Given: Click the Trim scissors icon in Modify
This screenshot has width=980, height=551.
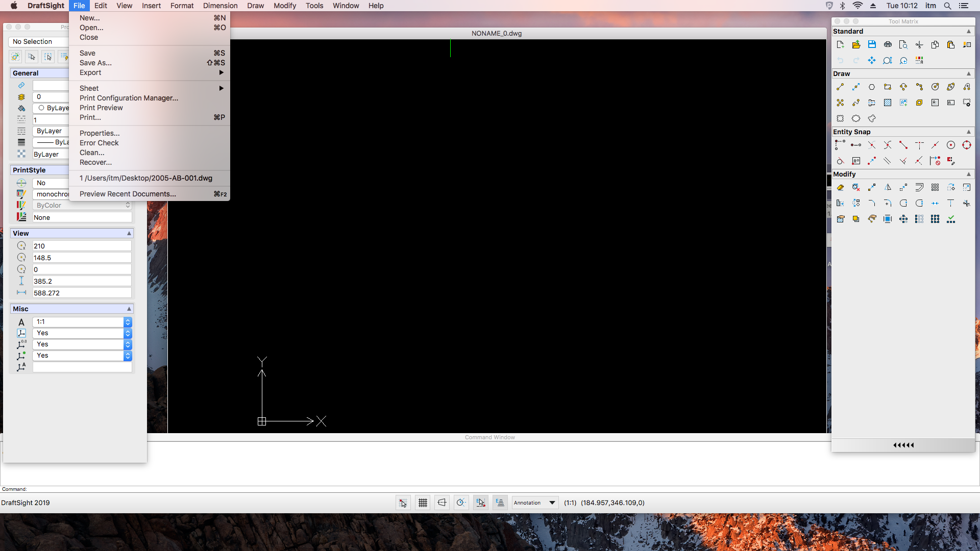Looking at the screenshot, I should tap(967, 204).
